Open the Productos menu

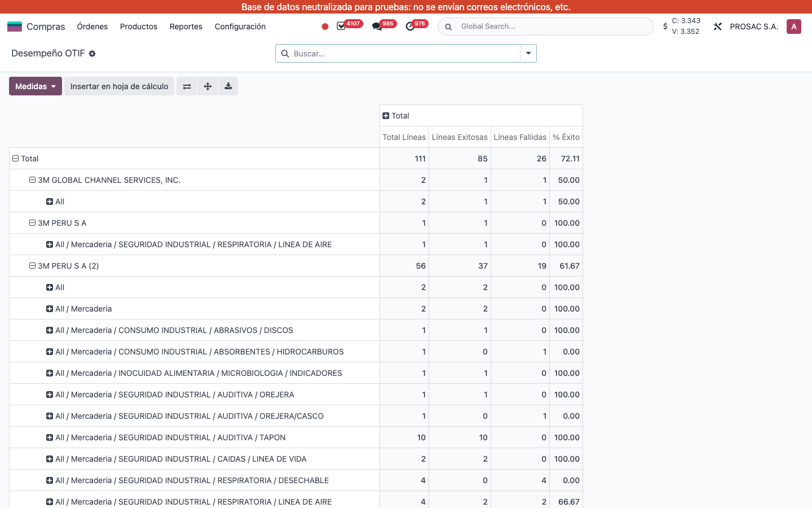[x=139, y=27]
